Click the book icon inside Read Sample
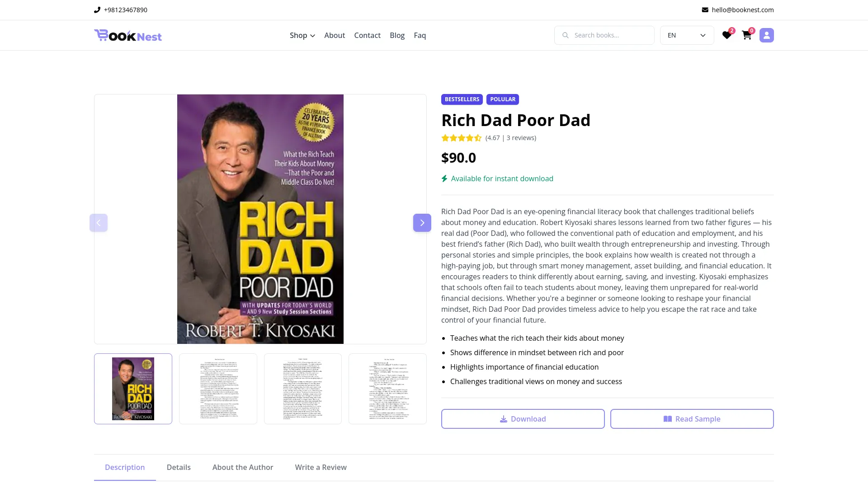 [667, 419]
